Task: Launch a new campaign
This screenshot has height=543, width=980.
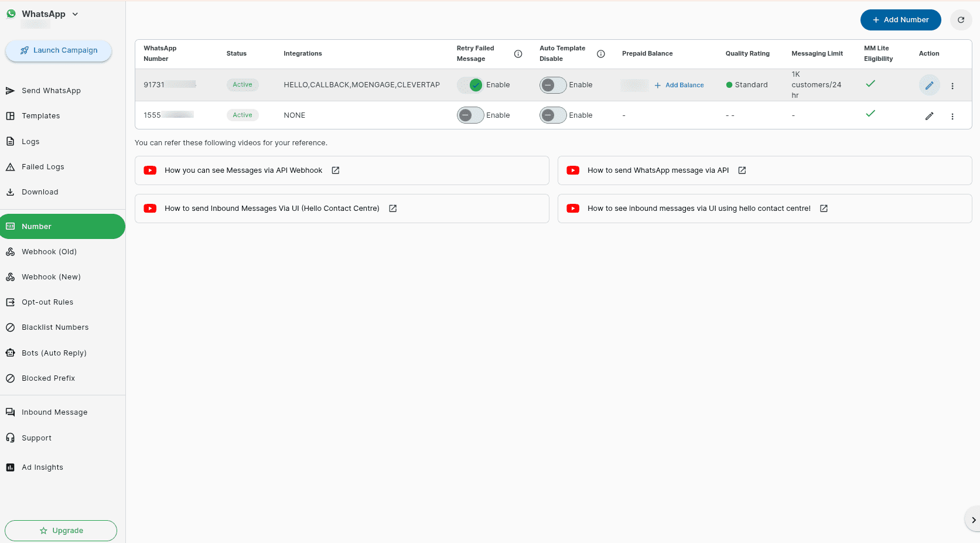Action: coord(59,50)
